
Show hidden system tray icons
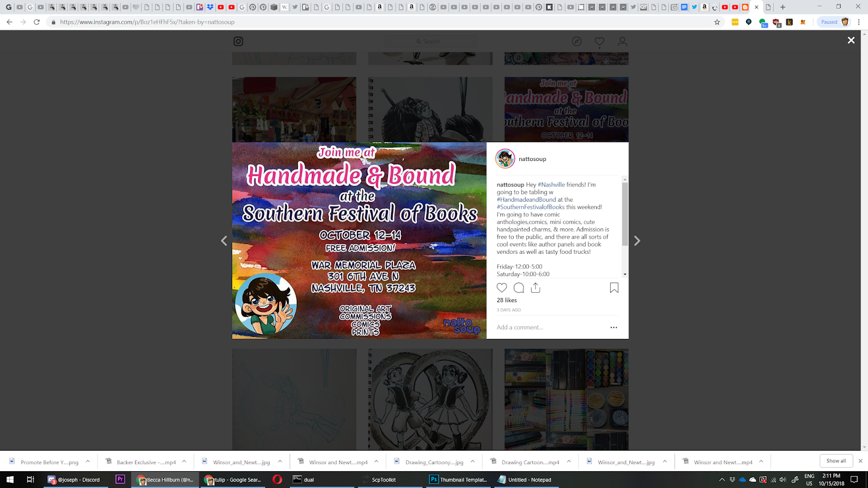(x=722, y=479)
